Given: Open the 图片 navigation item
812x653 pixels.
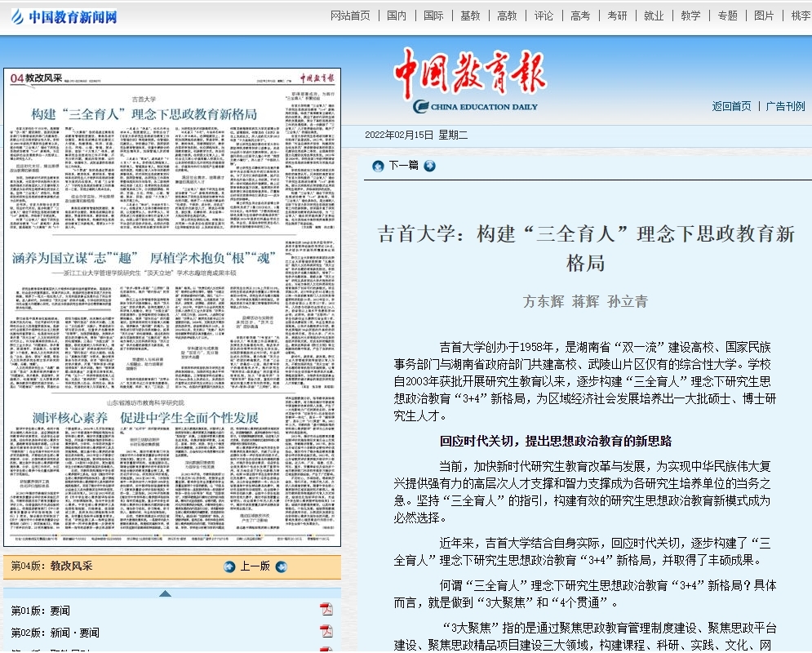Looking at the screenshot, I should tap(764, 16).
